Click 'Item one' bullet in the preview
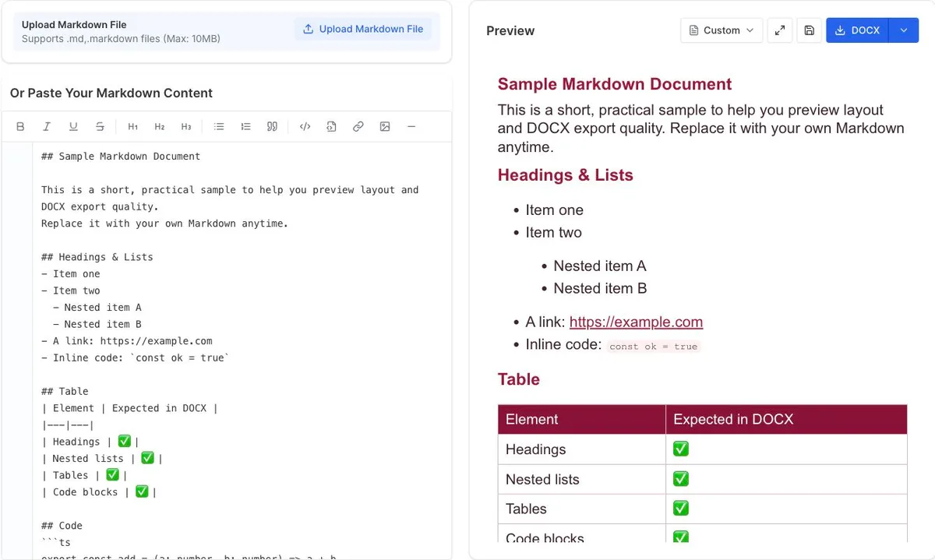Screen dimensions: 935x560 tap(554, 210)
